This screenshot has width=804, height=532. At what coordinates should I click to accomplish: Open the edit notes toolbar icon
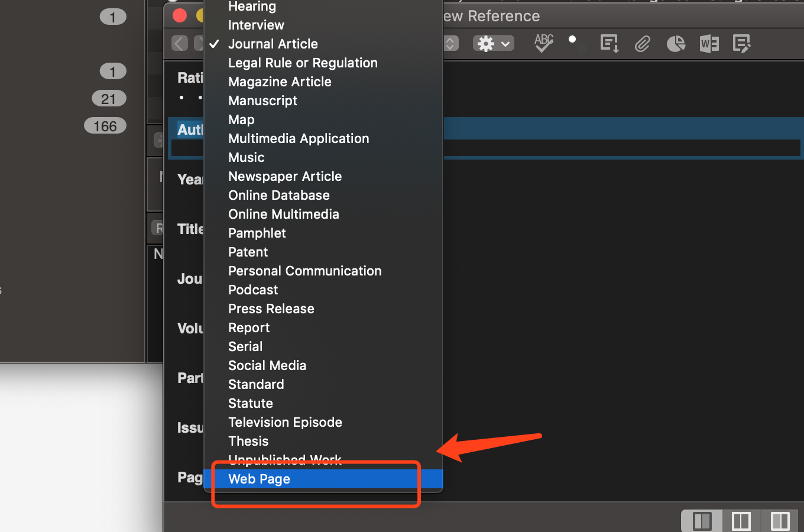(742, 43)
